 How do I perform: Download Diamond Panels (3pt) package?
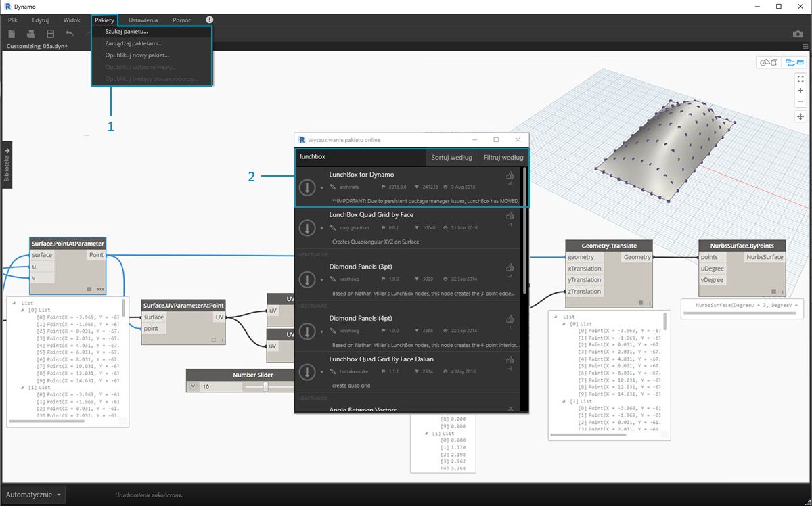tap(307, 280)
